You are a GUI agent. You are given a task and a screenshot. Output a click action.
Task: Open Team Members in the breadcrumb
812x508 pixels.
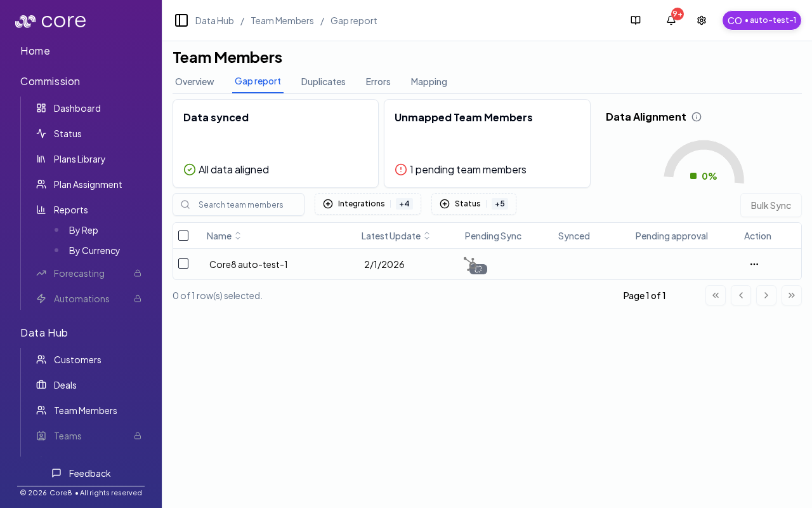point(282,21)
